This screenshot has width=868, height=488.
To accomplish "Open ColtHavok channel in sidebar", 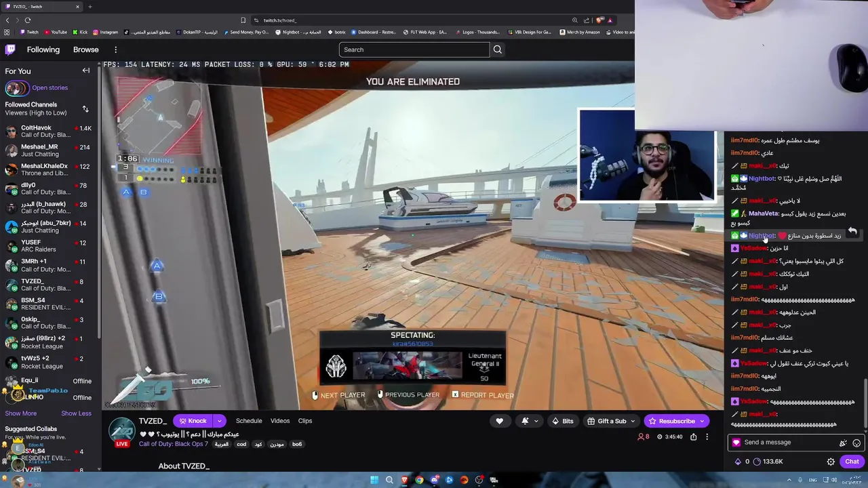I will click(x=48, y=131).
